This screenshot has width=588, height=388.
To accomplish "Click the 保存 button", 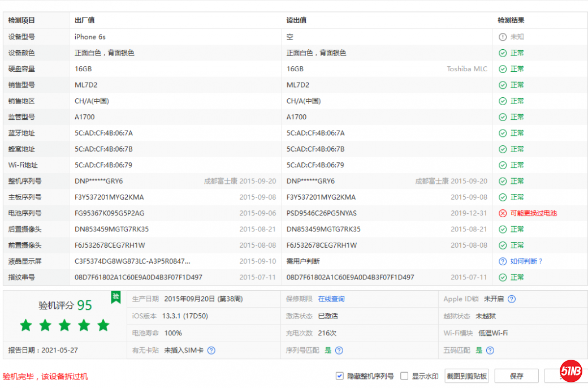I will (x=516, y=376).
